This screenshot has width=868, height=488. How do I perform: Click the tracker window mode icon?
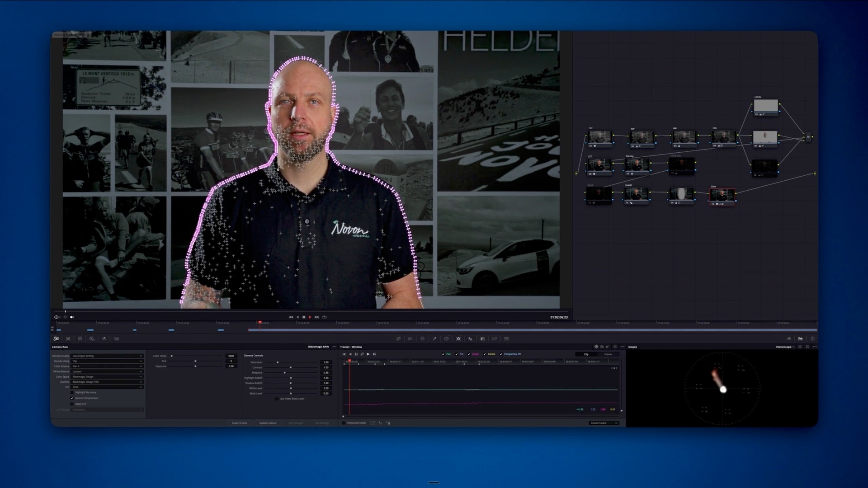[x=596, y=347]
